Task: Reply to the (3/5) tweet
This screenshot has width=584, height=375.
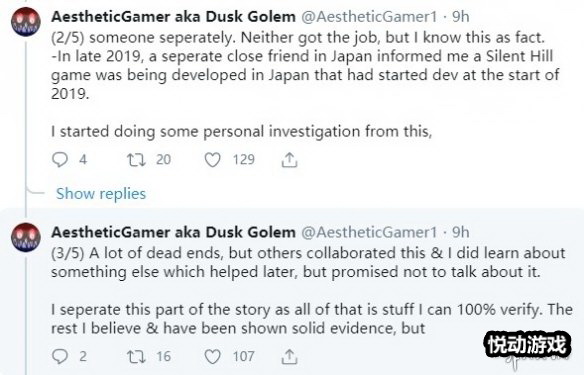Action: pyautogui.click(x=60, y=356)
